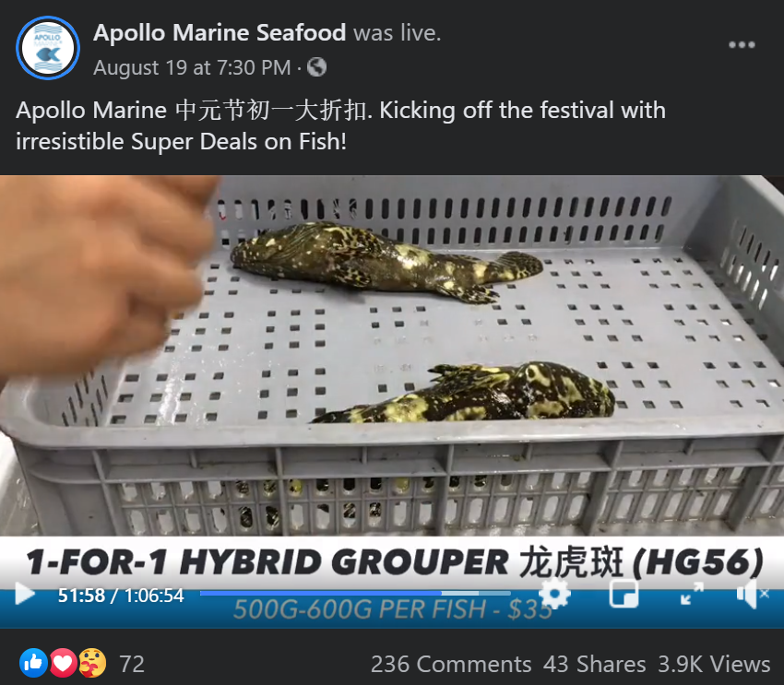Screen dimensions: 784x685
Task: Click the 3.9K Views count
Action: tap(714, 664)
